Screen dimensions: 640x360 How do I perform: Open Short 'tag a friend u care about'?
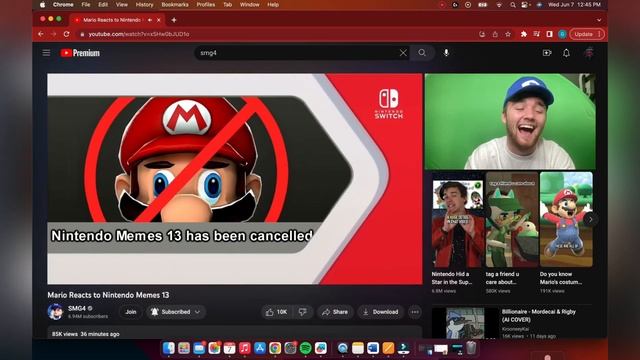[x=512, y=220]
